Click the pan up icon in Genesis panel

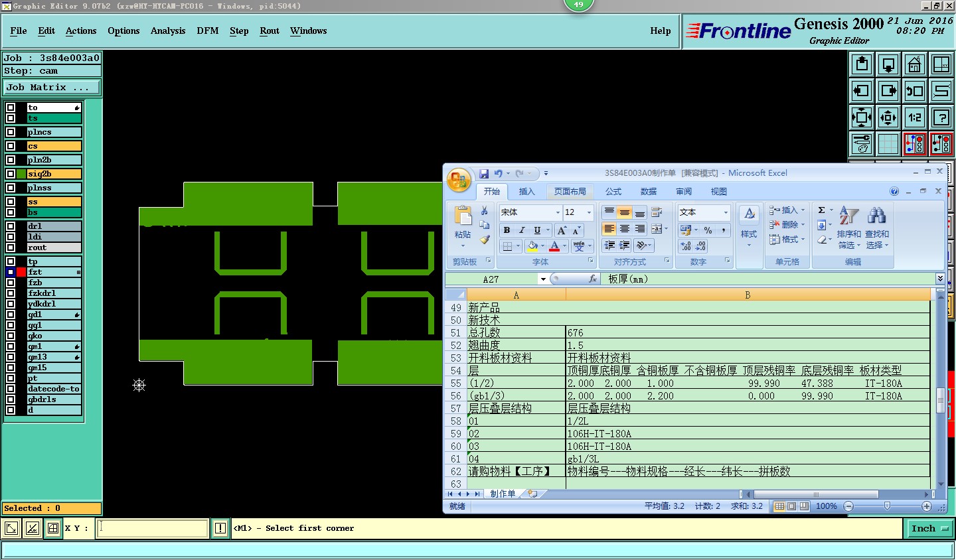tap(862, 64)
